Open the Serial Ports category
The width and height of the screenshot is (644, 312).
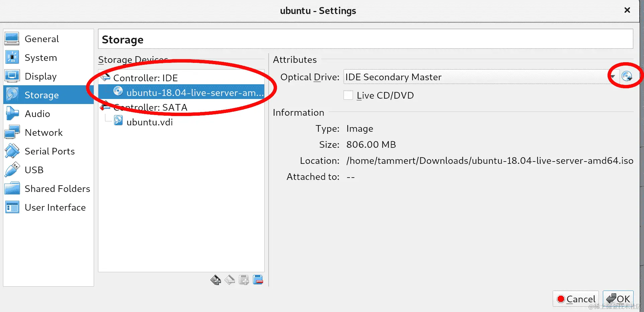(49, 151)
